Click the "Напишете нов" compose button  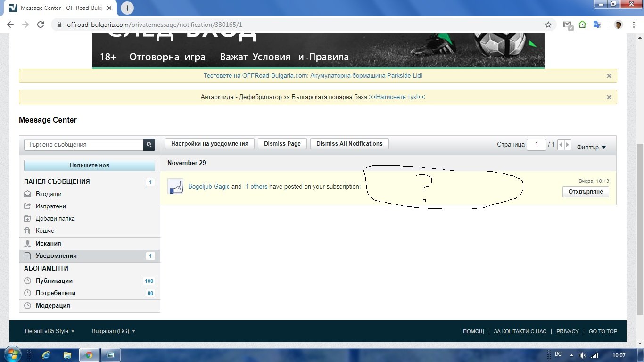click(x=90, y=165)
